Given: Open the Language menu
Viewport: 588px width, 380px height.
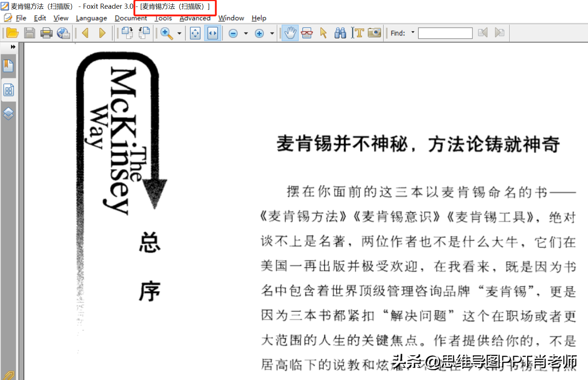Looking at the screenshot, I should click(91, 18).
